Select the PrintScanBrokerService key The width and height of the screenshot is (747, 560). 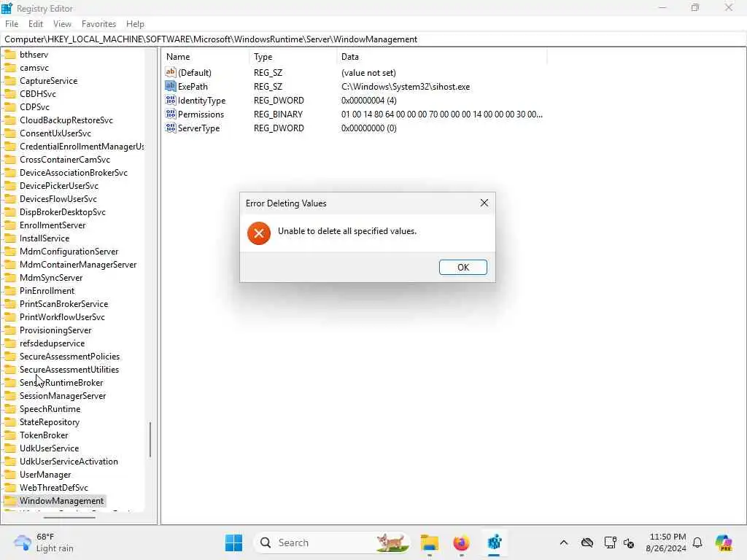[x=64, y=303]
